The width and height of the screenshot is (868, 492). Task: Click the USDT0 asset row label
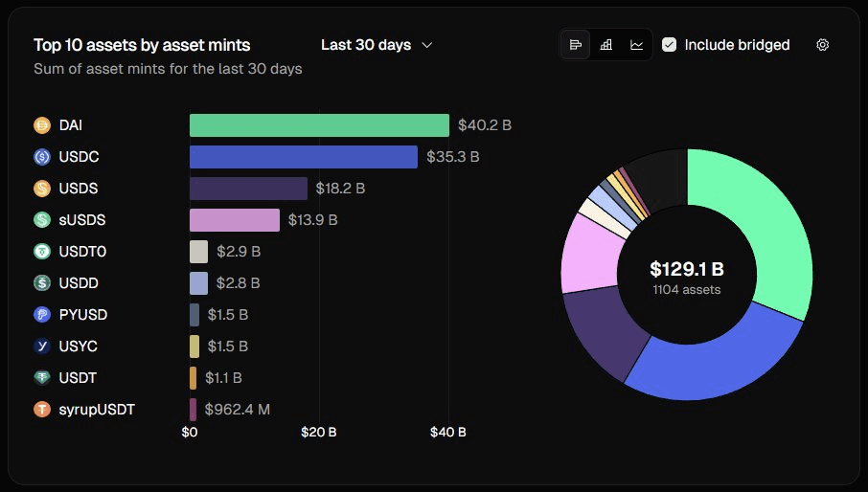[x=80, y=252]
